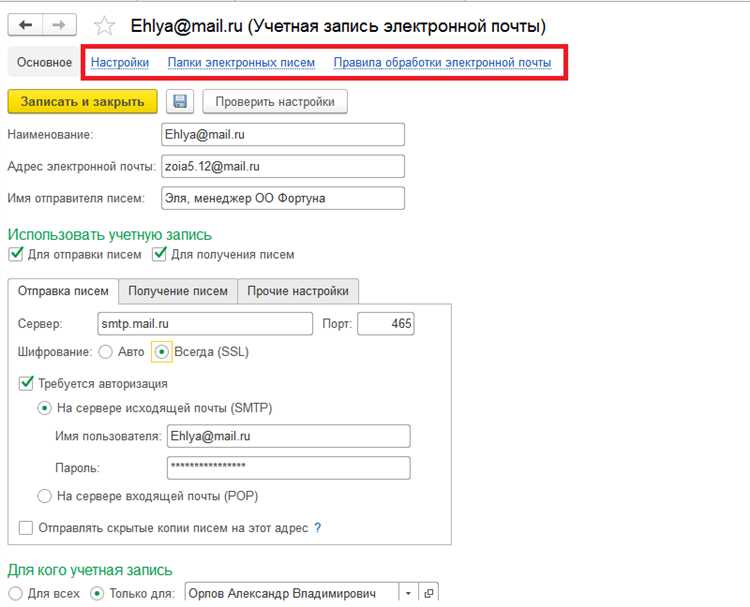Select the Всегда (SSL) radio button
Image resolution: width=750 pixels, height=607 pixels.
tap(162, 352)
